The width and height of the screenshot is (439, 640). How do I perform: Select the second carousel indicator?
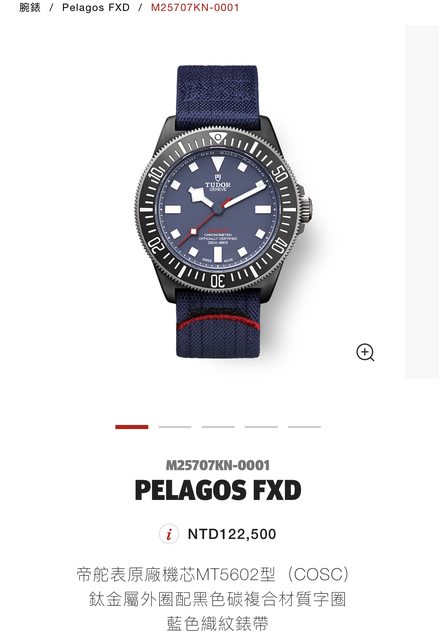coord(175,427)
